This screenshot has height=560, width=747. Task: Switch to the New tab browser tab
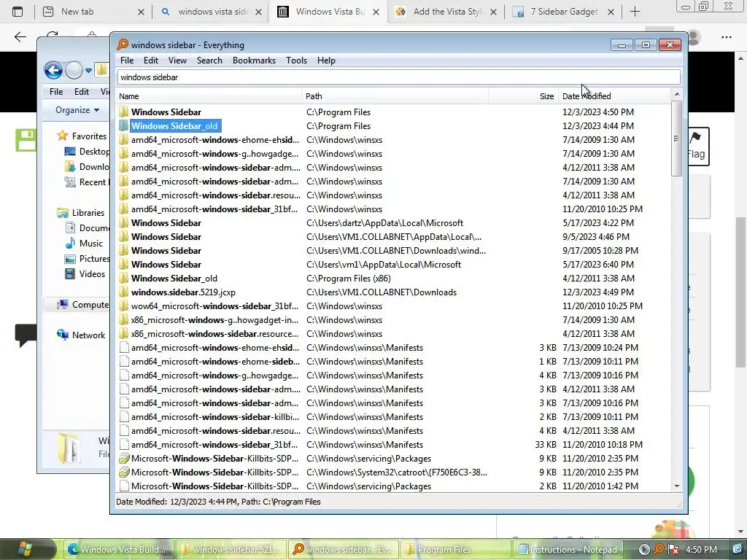[92, 12]
